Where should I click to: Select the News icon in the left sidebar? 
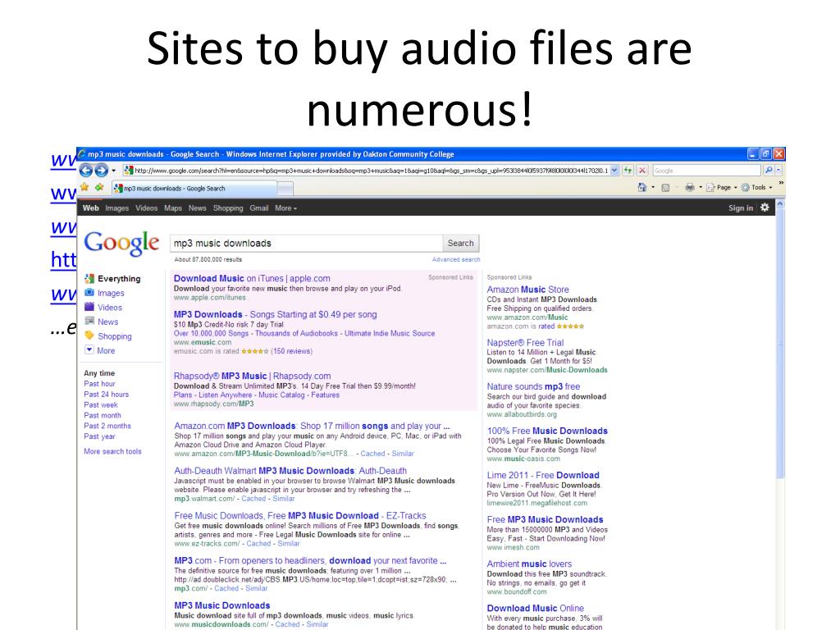(89, 322)
